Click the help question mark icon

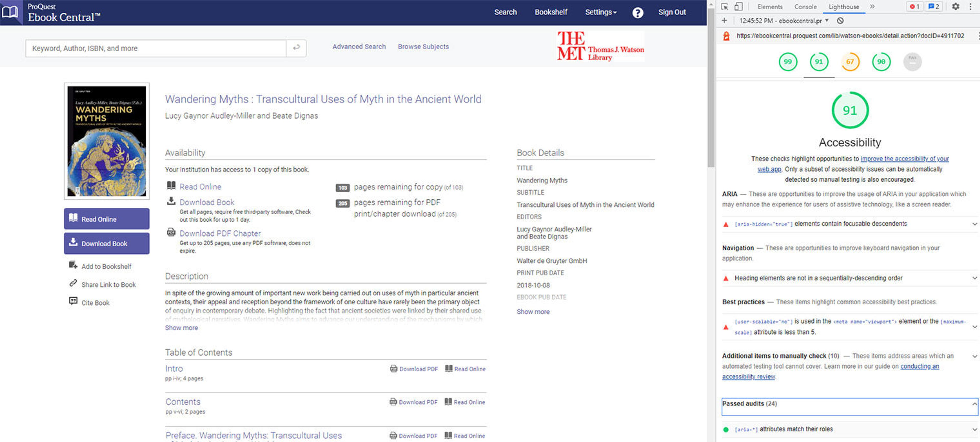(x=638, y=12)
